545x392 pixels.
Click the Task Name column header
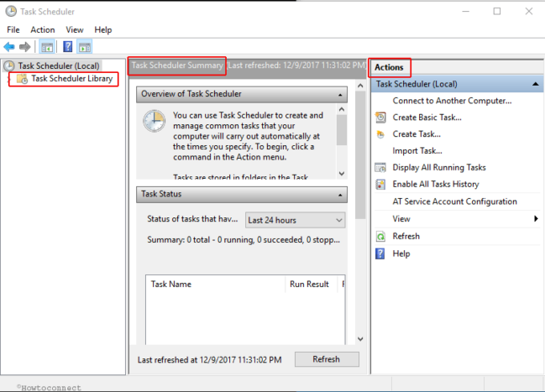pyautogui.click(x=216, y=285)
